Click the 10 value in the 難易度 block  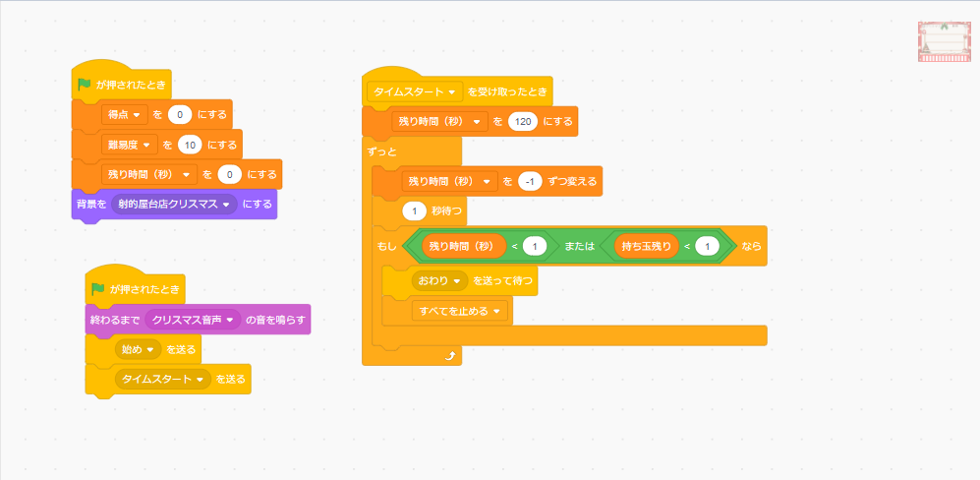pyautogui.click(x=191, y=145)
